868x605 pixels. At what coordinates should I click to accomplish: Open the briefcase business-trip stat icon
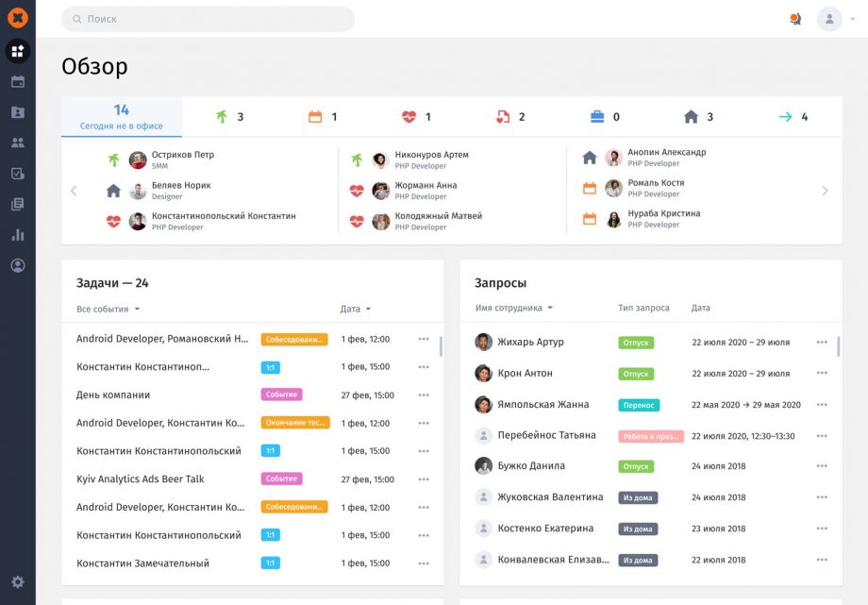598,116
